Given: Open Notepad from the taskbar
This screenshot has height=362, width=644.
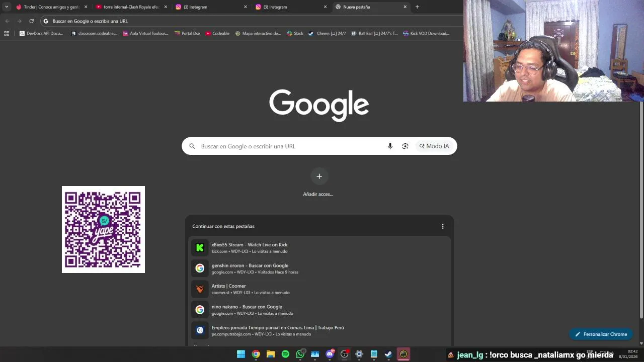Looking at the screenshot, I should click(x=374, y=354).
